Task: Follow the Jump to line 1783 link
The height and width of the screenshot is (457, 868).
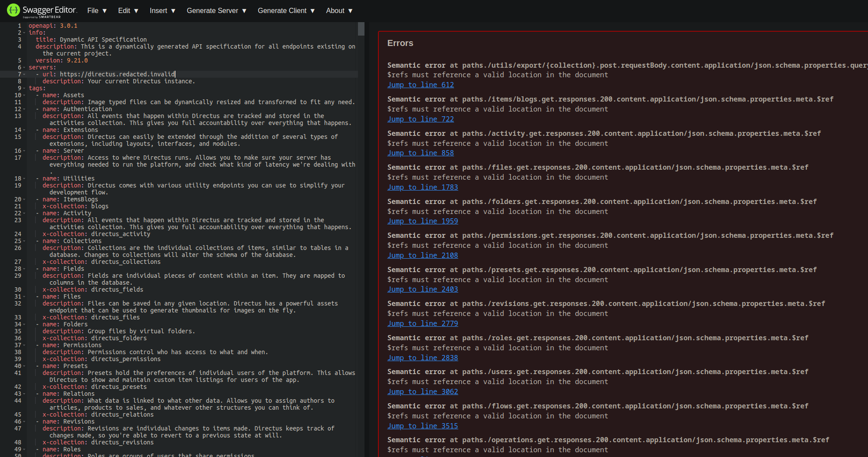Action: tap(422, 187)
